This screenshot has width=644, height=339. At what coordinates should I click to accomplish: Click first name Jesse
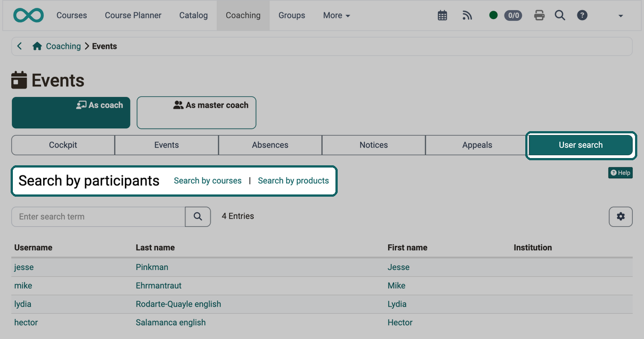pyautogui.click(x=398, y=267)
